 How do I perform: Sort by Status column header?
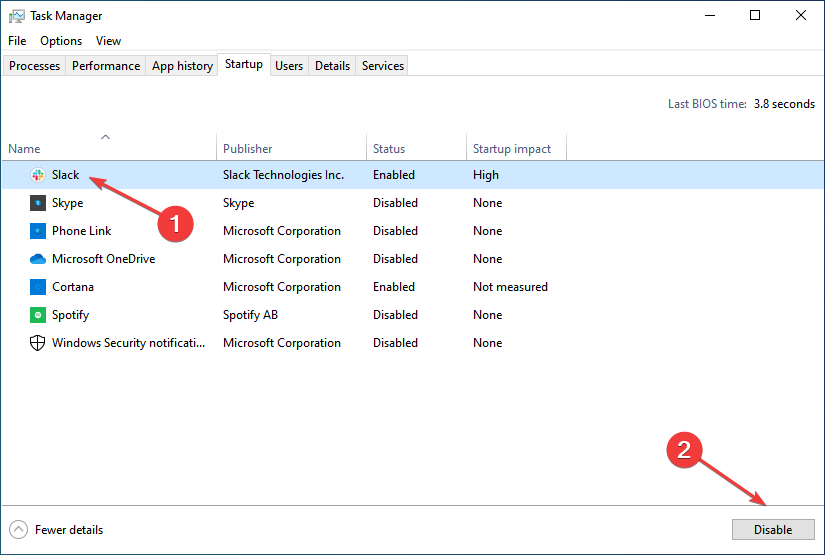(x=389, y=149)
